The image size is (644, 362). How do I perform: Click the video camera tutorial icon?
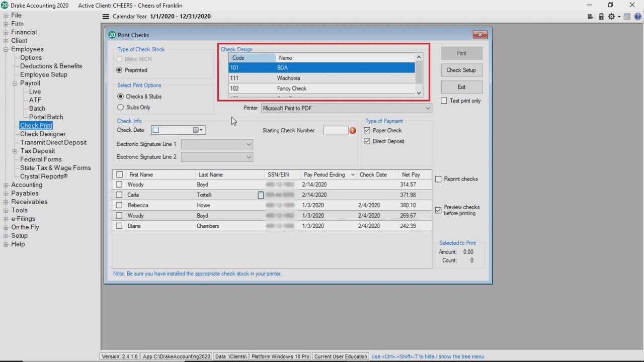(590, 17)
